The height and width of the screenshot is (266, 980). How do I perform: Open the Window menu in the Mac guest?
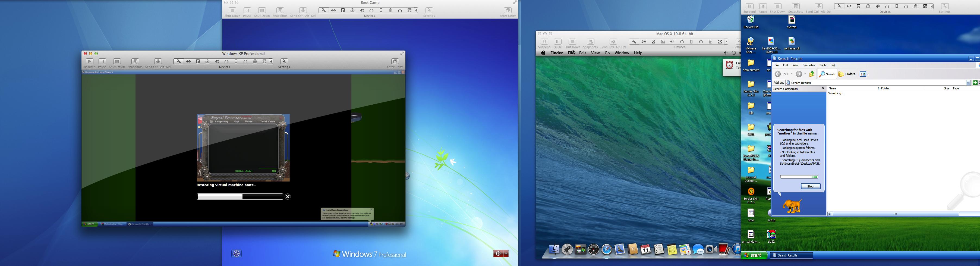click(x=622, y=53)
